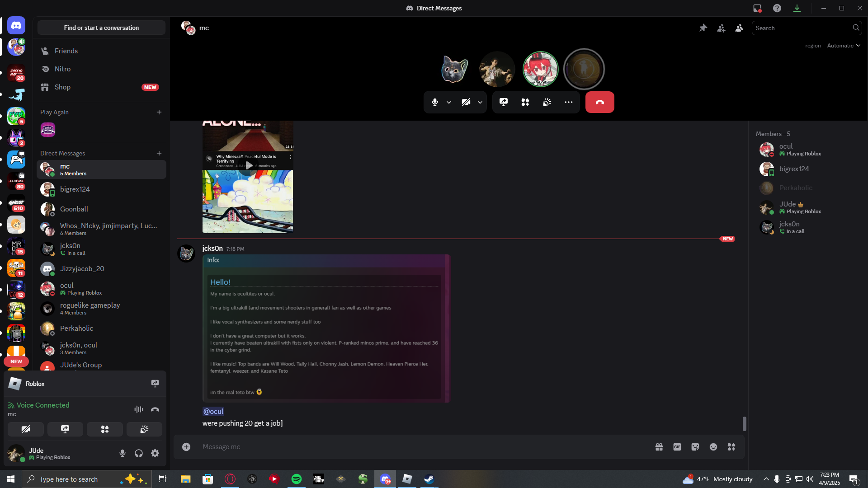Click the Message mc input field
This screenshot has width=868, height=488.
[420, 447]
